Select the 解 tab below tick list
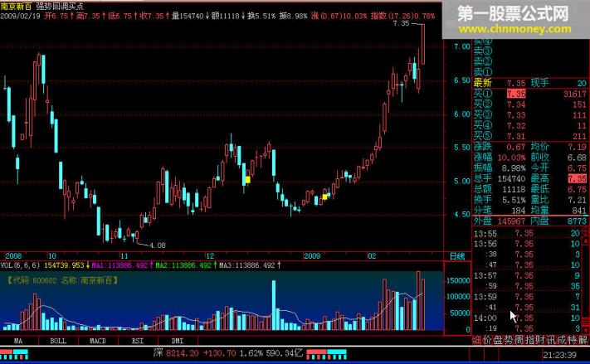590x364 pixels. point(583,340)
